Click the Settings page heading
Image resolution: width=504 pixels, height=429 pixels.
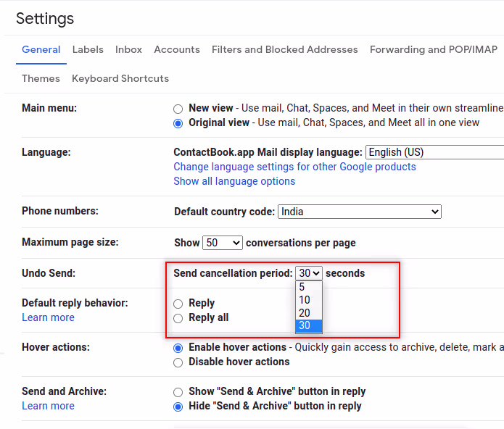coord(45,19)
